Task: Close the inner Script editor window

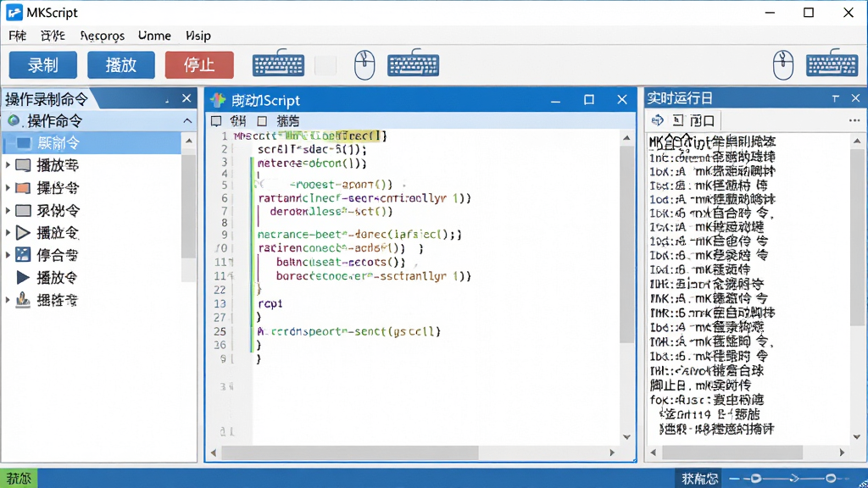Action: tap(622, 100)
